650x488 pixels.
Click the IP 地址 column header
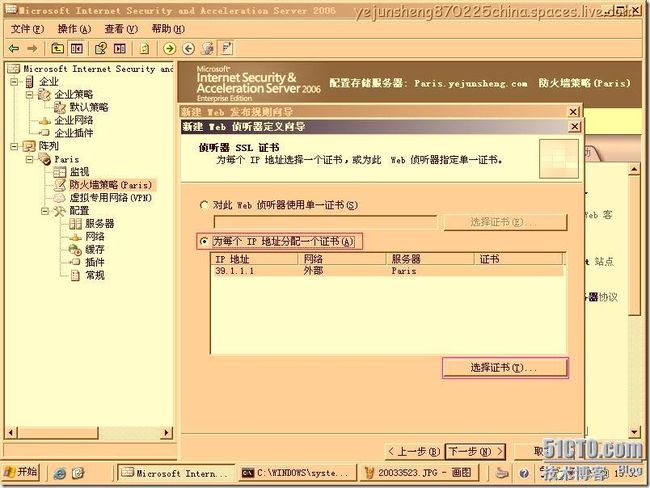(x=255, y=260)
